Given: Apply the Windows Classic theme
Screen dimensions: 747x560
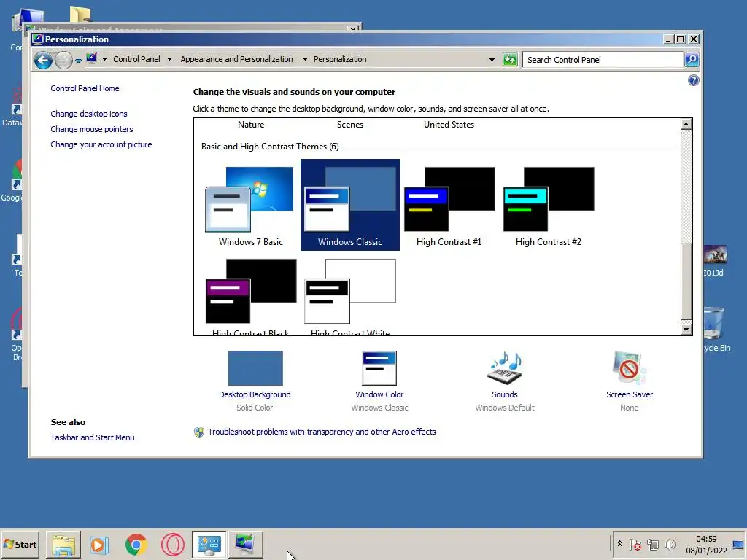Looking at the screenshot, I should coord(349,205).
